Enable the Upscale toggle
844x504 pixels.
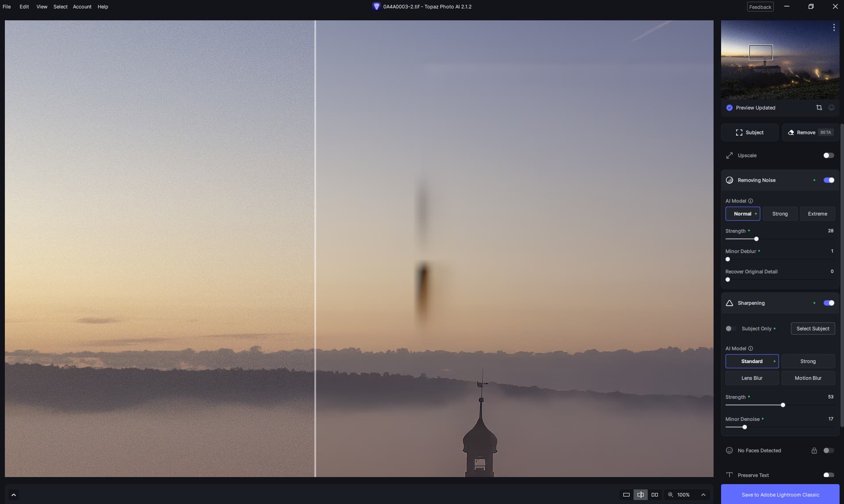point(829,155)
